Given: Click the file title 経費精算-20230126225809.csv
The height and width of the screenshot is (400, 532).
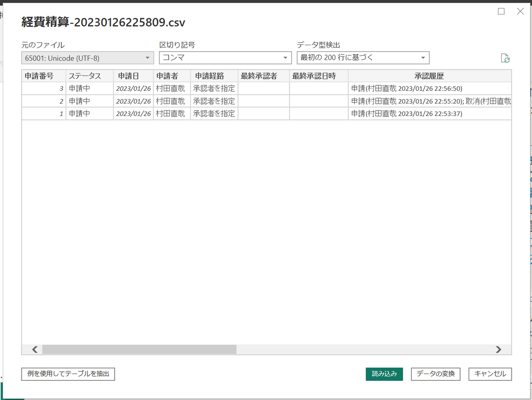Looking at the screenshot, I should pyautogui.click(x=103, y=22).
